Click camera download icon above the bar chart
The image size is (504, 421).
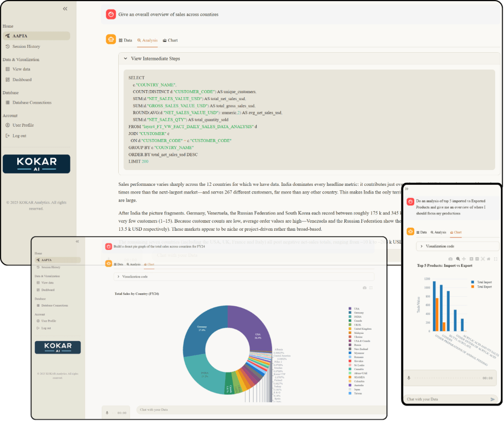(450, 258)
